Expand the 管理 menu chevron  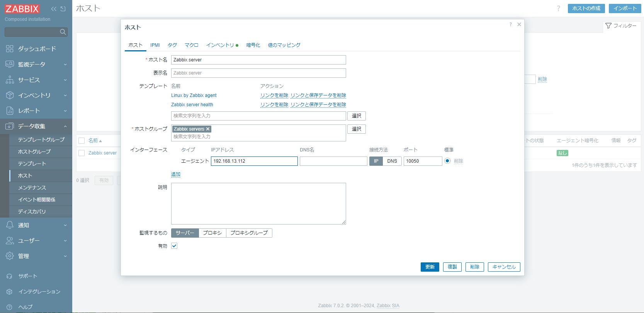click(x=65, y=256)
